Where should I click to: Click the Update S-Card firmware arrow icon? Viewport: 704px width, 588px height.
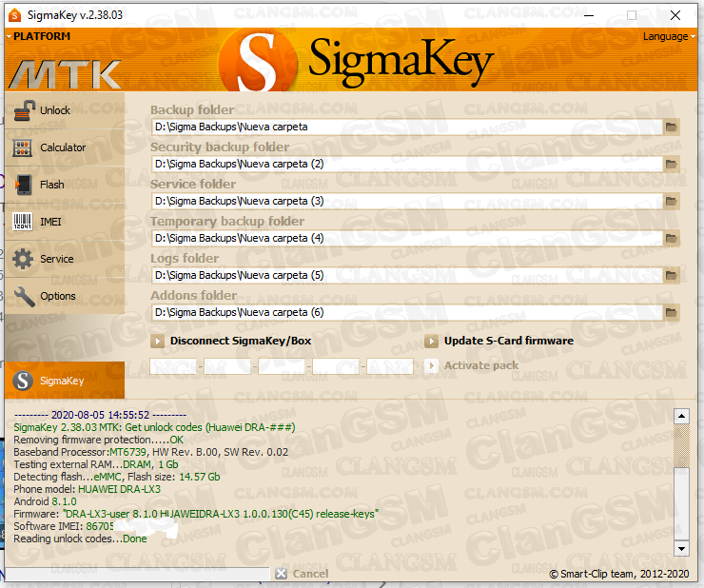431,342
